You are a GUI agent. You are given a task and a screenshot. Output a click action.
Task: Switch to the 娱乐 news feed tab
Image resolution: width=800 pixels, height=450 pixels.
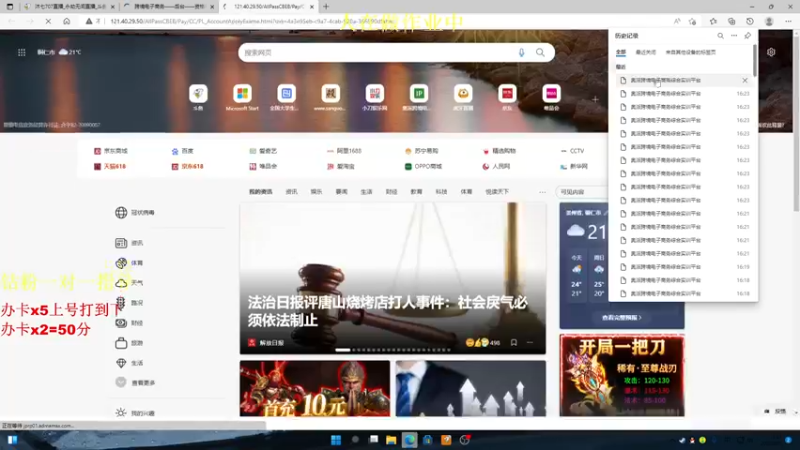tap(316, 192)
